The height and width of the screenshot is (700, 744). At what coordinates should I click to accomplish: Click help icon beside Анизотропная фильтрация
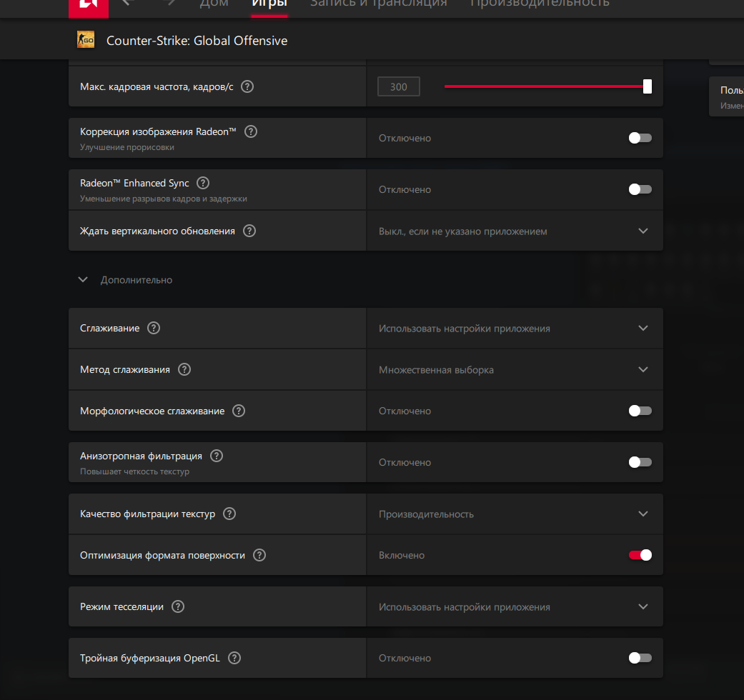click(x=217, y=456)
